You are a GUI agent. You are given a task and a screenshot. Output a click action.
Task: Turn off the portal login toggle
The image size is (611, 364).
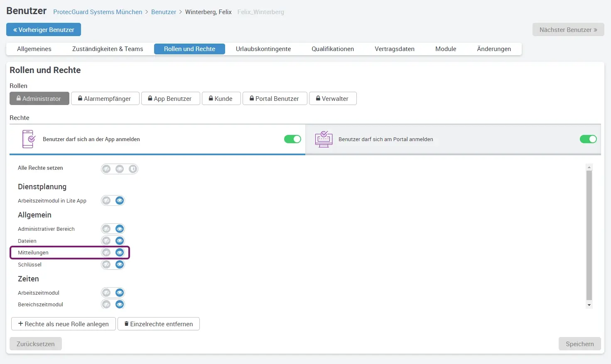tap(588, 139)
